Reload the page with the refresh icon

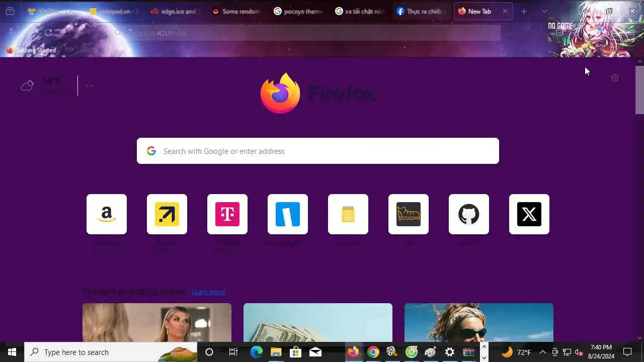click(x=48, y=33)
